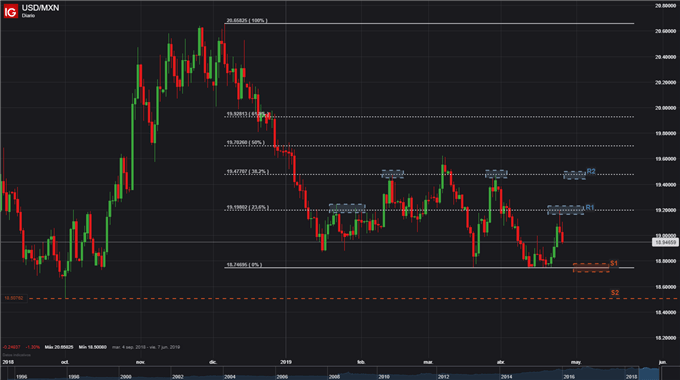Click the S2 support label
This screenshot has width=680, height=380.
coord(615,293)
